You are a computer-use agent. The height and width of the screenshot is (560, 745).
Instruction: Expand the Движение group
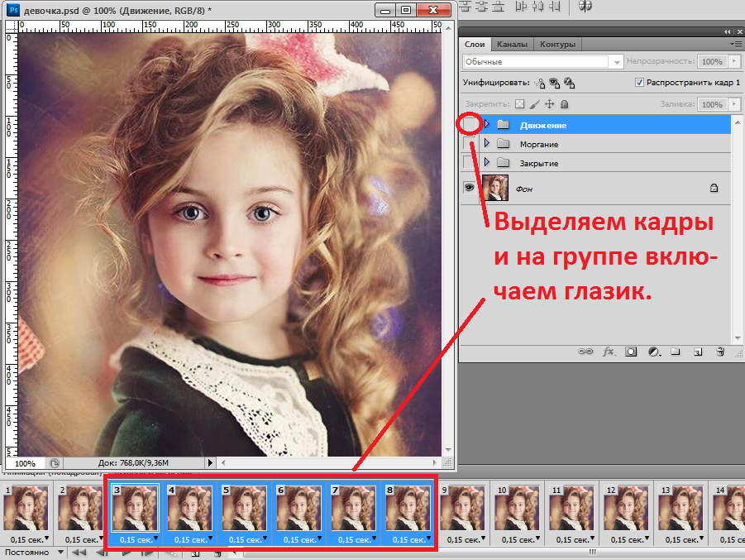(x=486, y=124)
